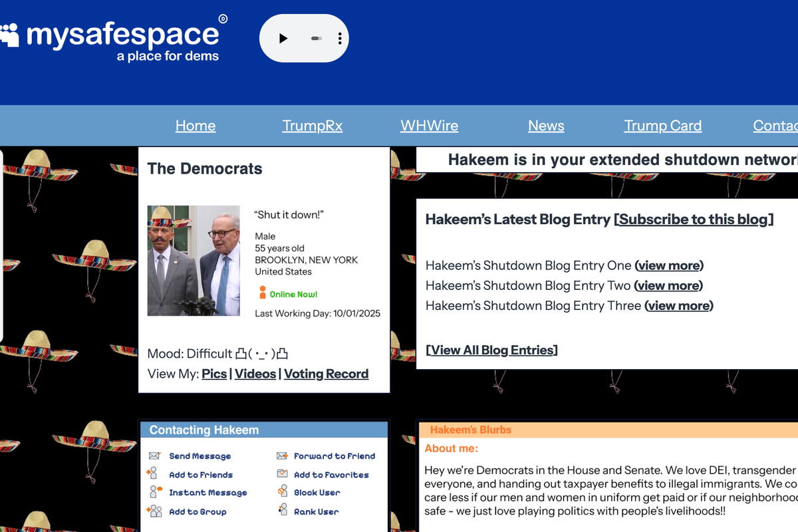798x532 pixels.
Task: Open View All Blog Entries
Action: point(491,349)
